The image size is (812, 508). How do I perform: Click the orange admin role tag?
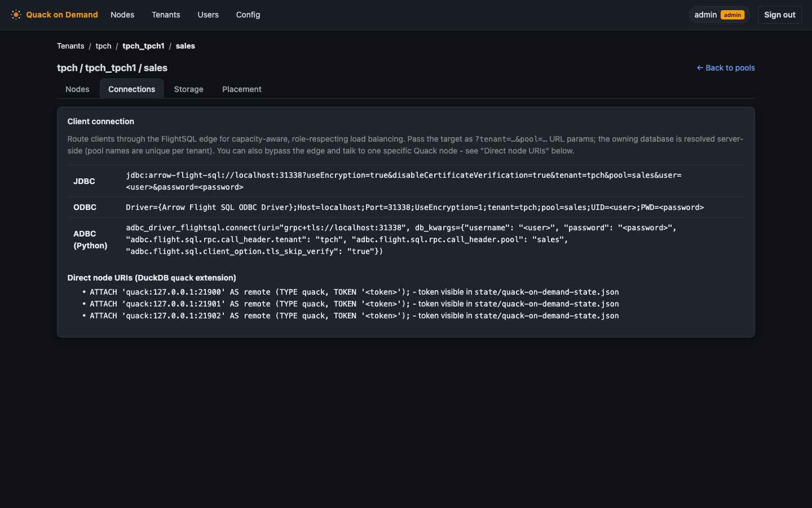coord(732,15)
